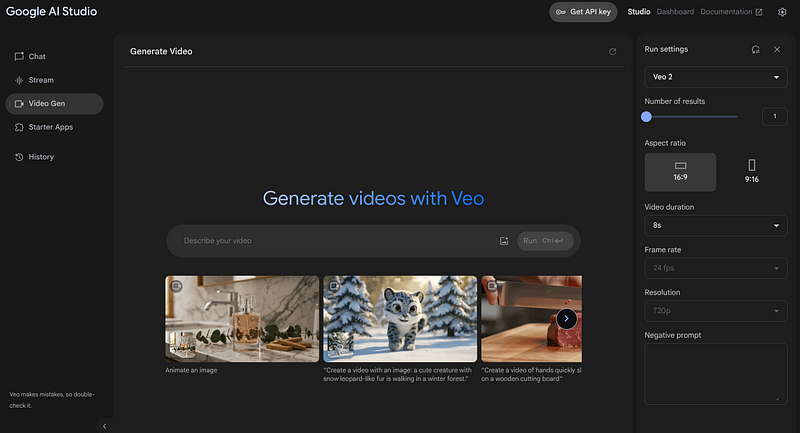Click the Animate an image caption
This screenshot has height=433, width=800.
[x=191, y=370]
